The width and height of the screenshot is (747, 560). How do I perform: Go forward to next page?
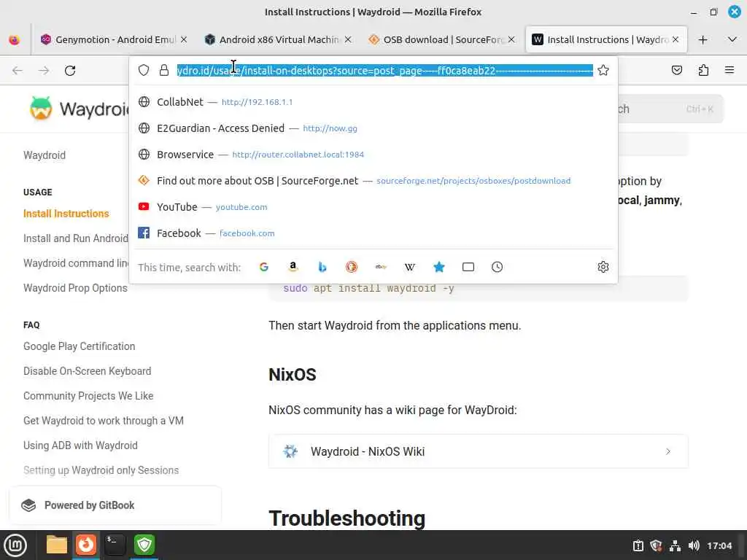pos(44,71)
